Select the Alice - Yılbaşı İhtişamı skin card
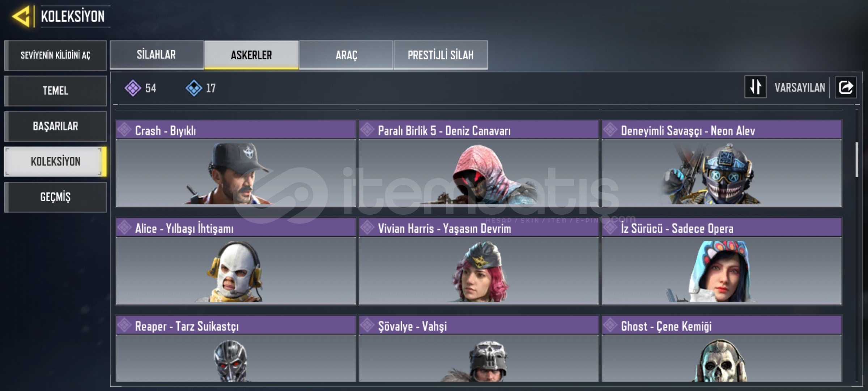 point(236,261)
